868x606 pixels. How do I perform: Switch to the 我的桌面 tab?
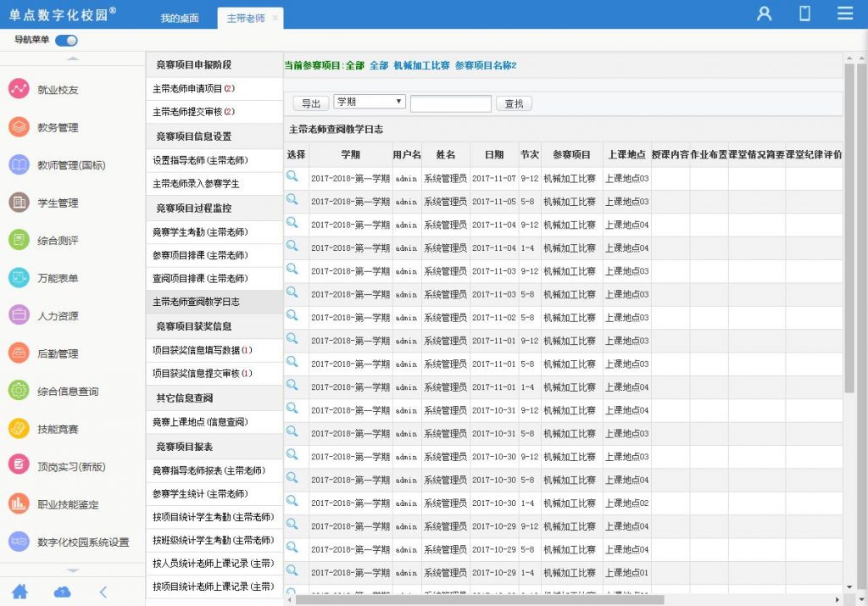coord(180,19)
